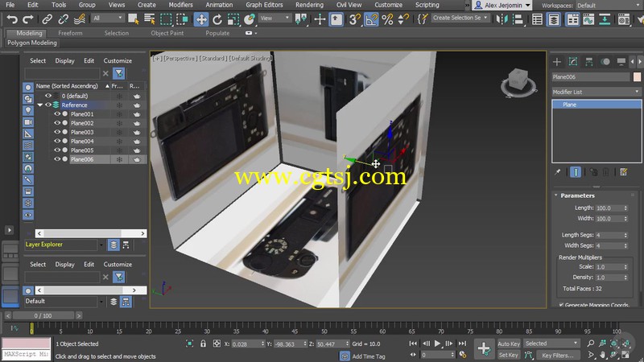Click the Plane006 object color swatch
644x362 pixels.
pyautogui.click(x=637, y=76)
